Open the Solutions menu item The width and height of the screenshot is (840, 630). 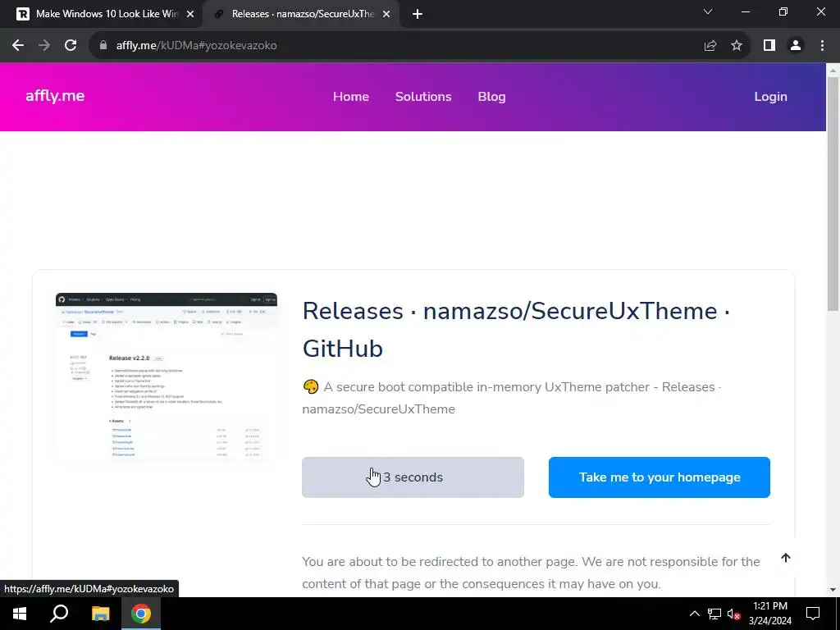click(x=423, y=97)
